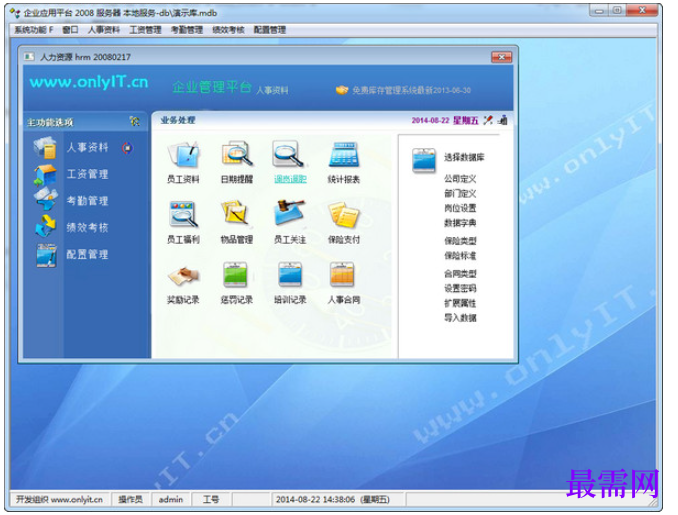This screenshot has height=515, width=678.
Task: Open the 奖励记录 rewards icon
Action: click(183, 276)
